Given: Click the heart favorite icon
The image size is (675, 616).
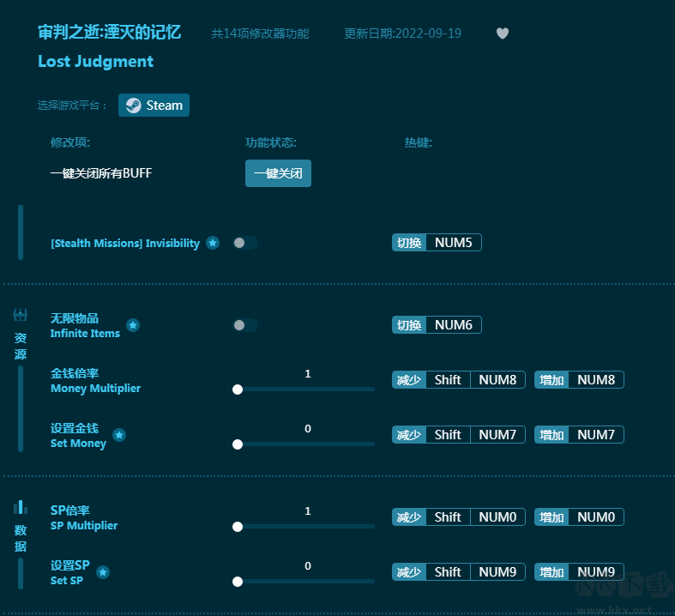Looking at the screenshot, I should [503, 33].
